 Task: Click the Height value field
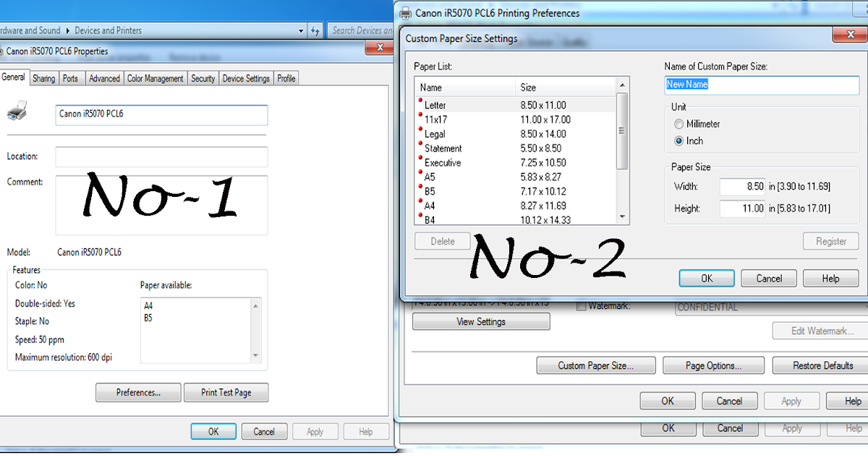pyautogui.click(x=743, y=208)
